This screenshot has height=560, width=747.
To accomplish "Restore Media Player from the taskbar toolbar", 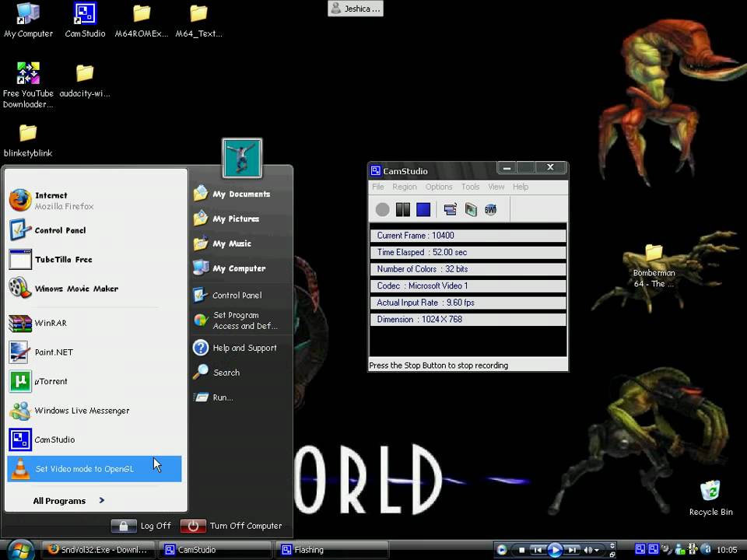I will click(612, 555).
